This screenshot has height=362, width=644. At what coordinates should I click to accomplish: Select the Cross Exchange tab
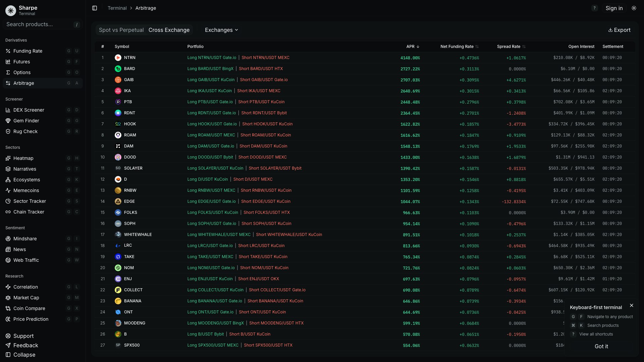169,30
